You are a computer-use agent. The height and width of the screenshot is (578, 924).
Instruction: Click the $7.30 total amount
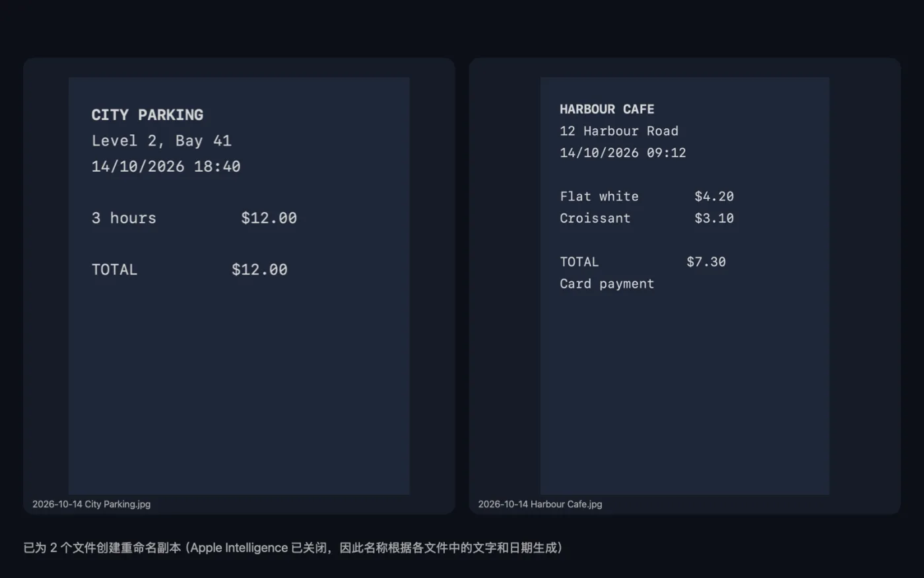click(706, 262)
